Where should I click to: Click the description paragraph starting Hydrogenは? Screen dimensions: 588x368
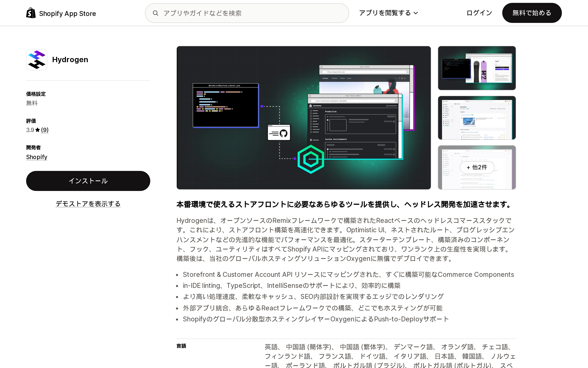pyautogui.click(x=345, y=239)
